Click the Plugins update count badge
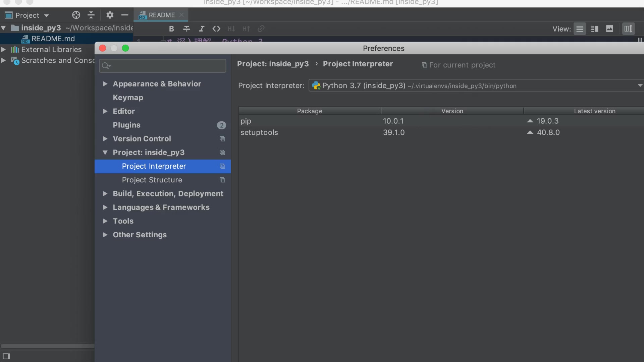This screenshot has width=644, height=362. pyautogui.click(x=221, y=125)
